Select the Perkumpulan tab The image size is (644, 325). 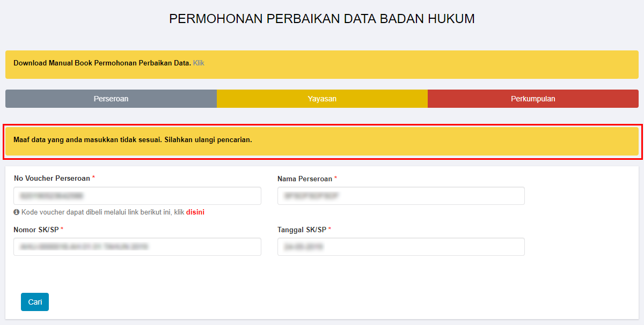point(533,99)
